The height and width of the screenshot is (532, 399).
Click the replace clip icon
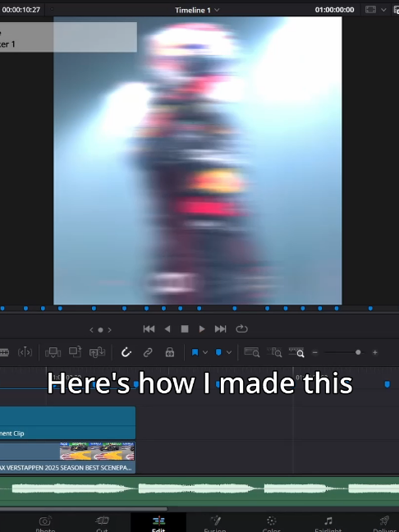pos(97,352)
